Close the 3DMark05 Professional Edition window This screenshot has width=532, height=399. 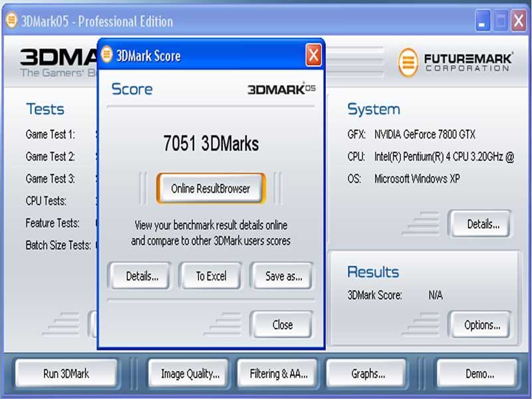[x=519, y=21]
